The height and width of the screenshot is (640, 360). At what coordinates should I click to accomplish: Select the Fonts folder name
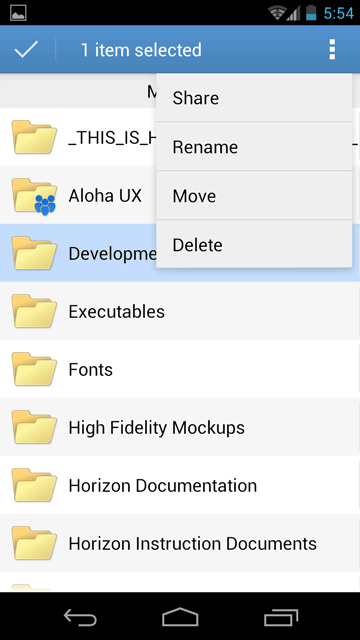[90, 370]
